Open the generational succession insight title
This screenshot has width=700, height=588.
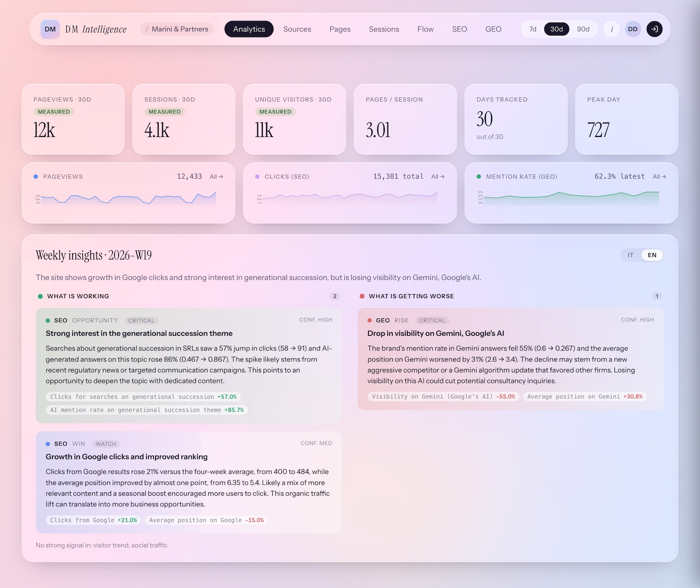click(x=139, y=333)
